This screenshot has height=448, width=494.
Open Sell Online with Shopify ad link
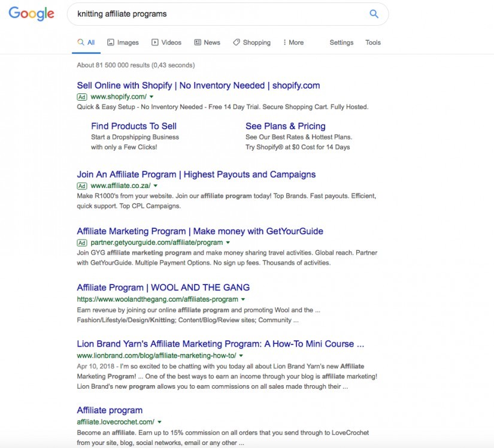click(x=198, y=86)
